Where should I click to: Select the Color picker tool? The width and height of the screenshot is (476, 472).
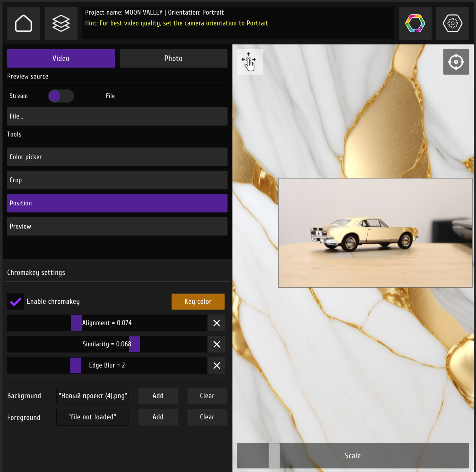click(x=117, y=157)
